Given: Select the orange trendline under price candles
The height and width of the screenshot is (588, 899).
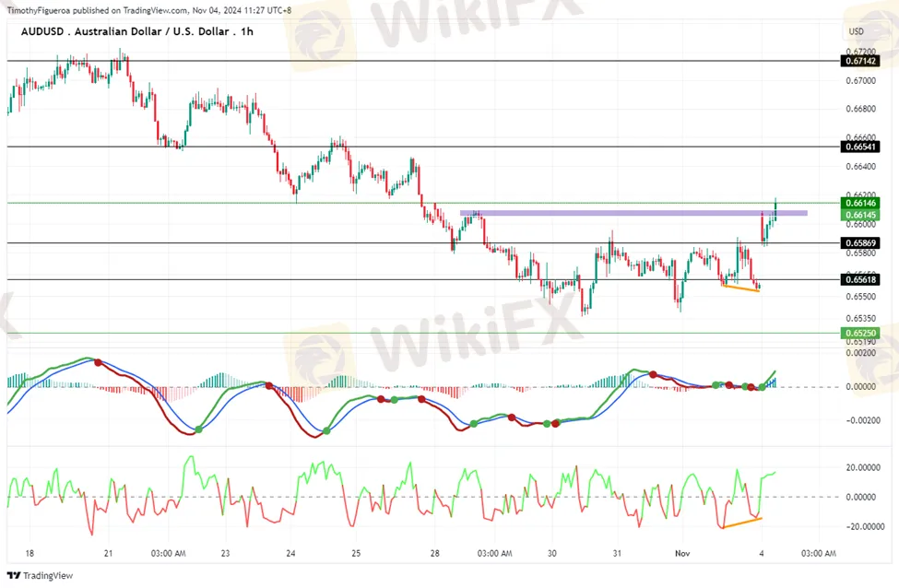Looking at the screenshot, I should [x=740, y=288].
